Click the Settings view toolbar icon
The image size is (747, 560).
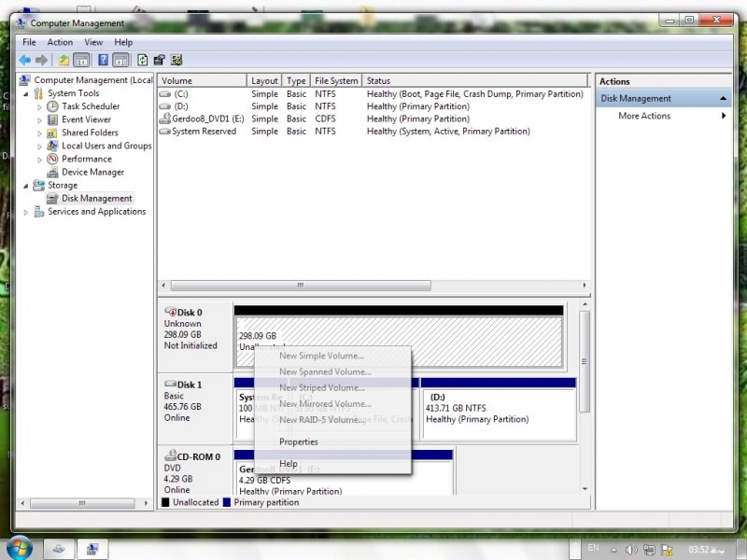click(176, 60)
